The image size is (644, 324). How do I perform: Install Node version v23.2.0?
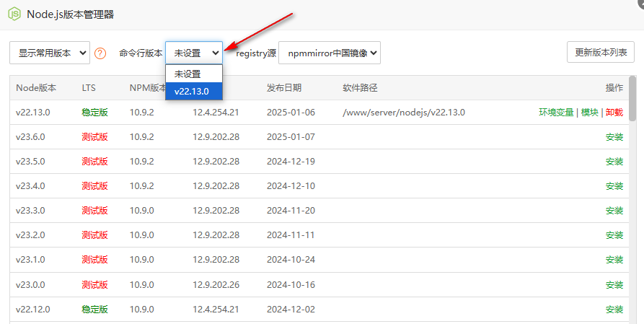click(x=614, y=235)
